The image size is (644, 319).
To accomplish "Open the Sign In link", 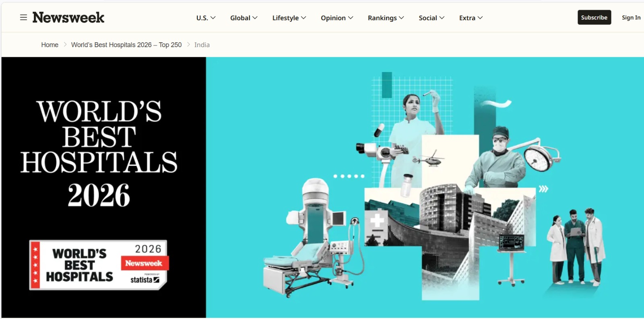I will tap(631, 17).
